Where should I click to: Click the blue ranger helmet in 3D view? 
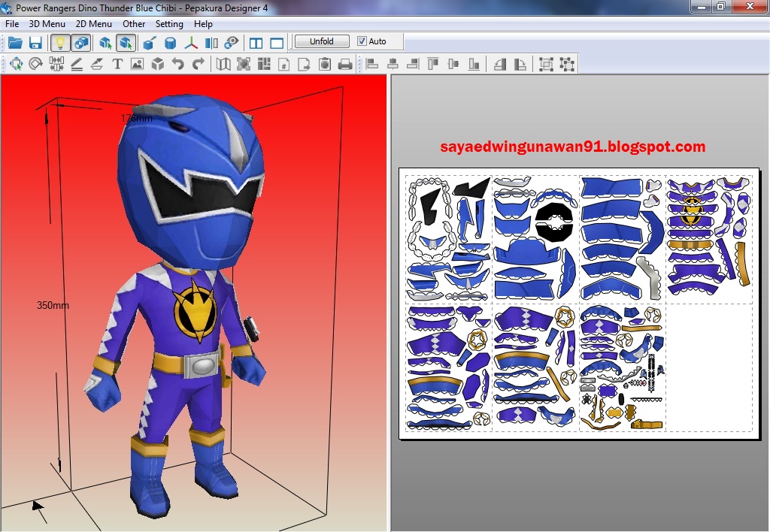(190, 182)
